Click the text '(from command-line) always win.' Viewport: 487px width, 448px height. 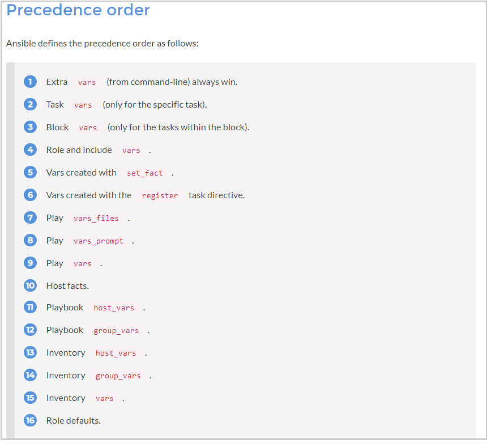click(x=172, y=82)
